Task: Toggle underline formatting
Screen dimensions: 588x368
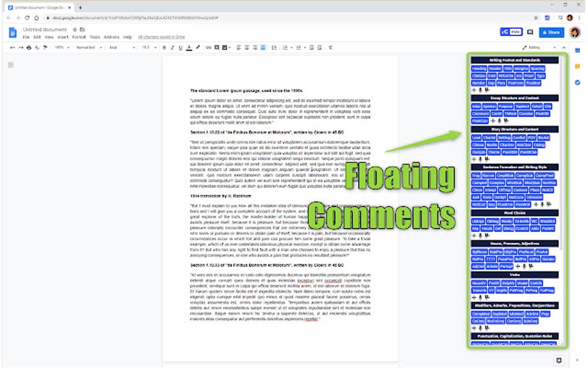Action: (180, 47)
